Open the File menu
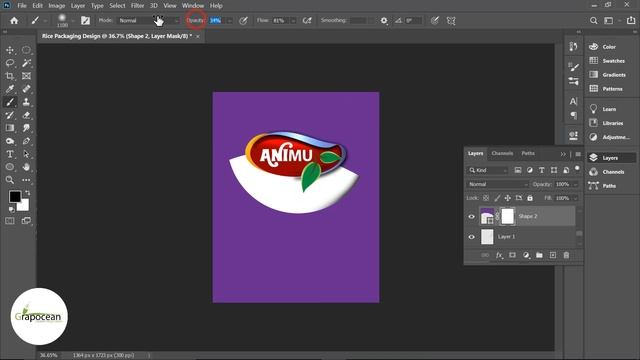Viewport: 640px width, 360px height. (x=22, y=6)
